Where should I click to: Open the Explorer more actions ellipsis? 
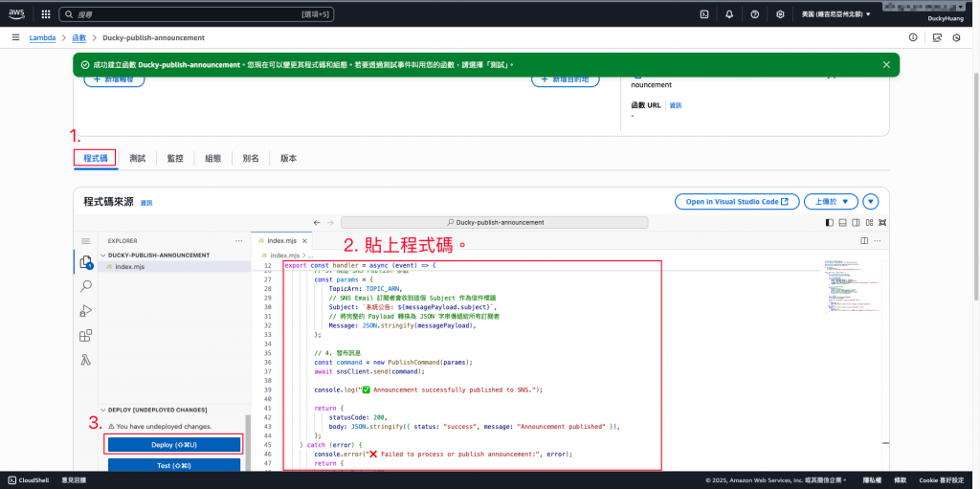(x=238, y=241)
